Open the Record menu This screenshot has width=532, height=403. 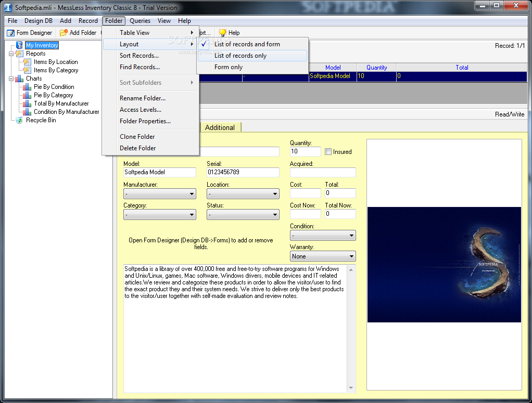(x=88, y=21)
